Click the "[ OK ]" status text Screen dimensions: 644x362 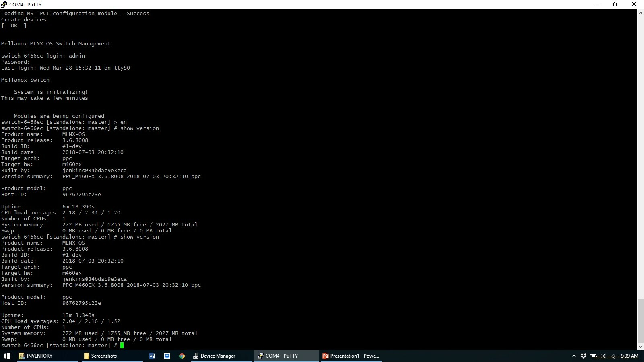14,26
